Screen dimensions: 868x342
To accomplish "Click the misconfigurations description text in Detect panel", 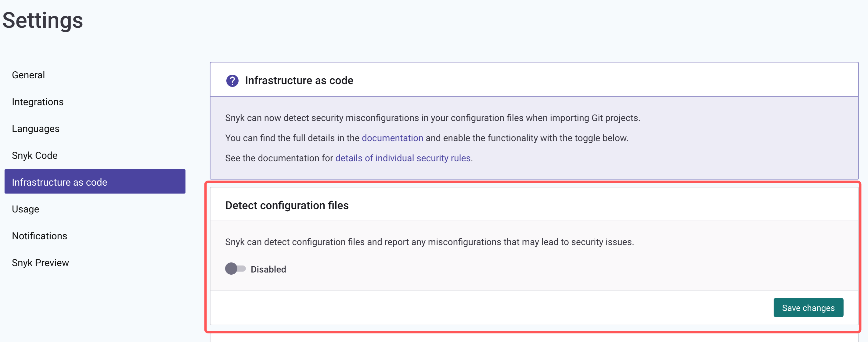I will point(429,242).
